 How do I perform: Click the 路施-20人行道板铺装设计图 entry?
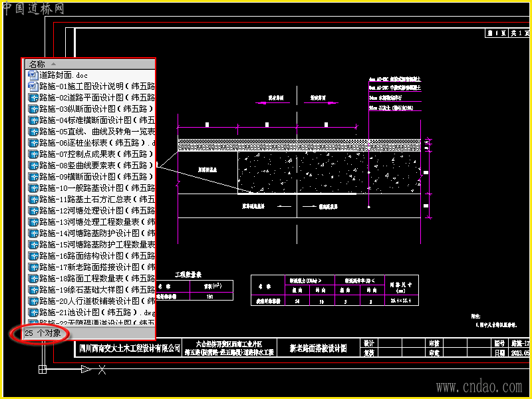91,301
